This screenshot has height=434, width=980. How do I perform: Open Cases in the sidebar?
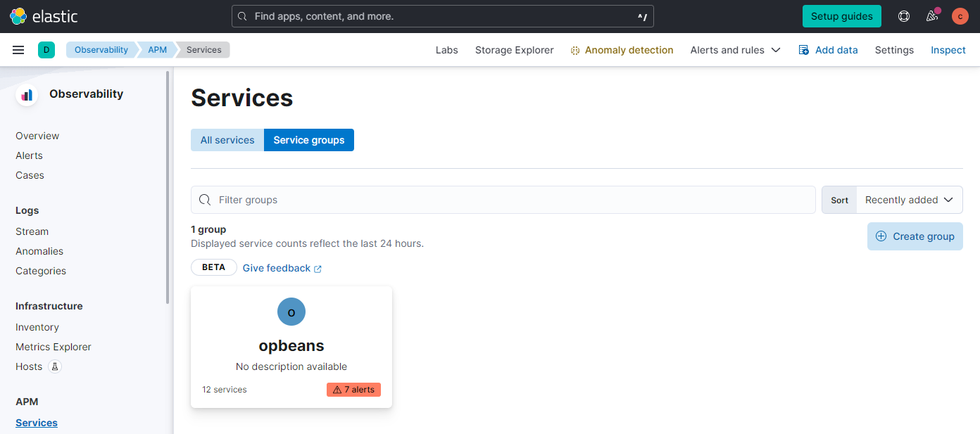(x=30, y=175)
